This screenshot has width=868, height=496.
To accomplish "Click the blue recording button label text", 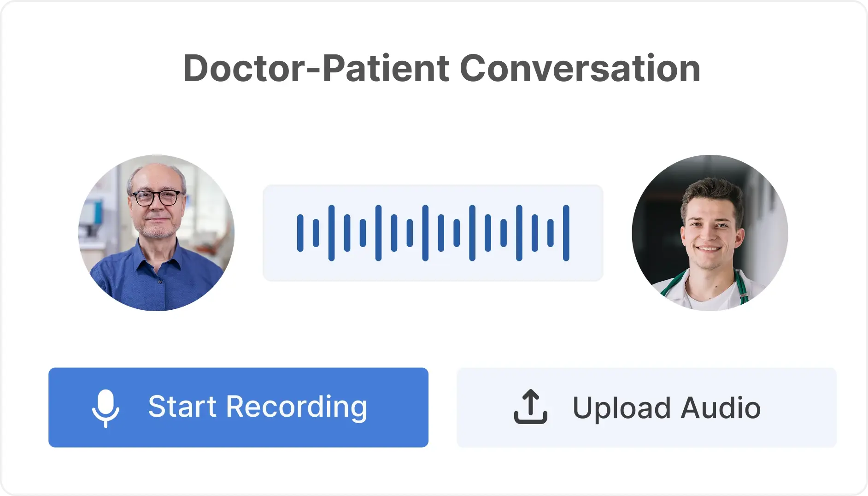I will 257,407.
